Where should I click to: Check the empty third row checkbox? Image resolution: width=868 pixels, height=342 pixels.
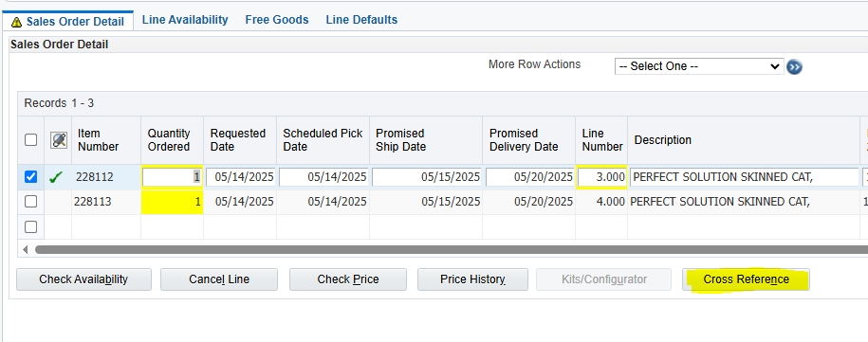click(31, 226)
